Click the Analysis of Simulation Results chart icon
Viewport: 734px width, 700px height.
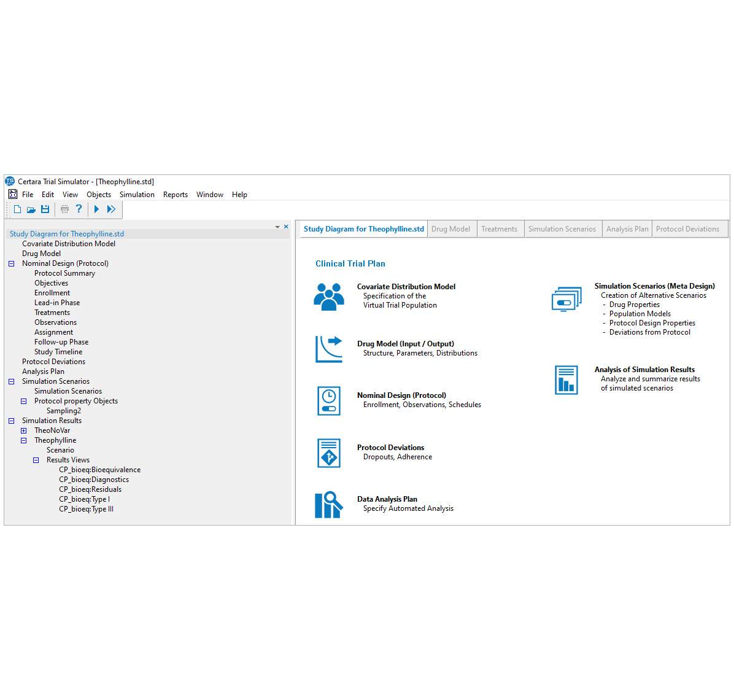[566, 379]
